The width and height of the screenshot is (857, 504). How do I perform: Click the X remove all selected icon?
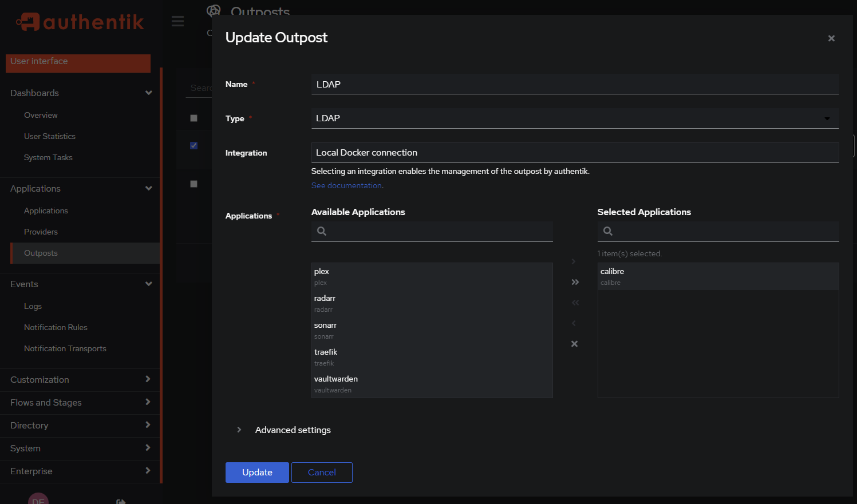click(x=574, y=344)
